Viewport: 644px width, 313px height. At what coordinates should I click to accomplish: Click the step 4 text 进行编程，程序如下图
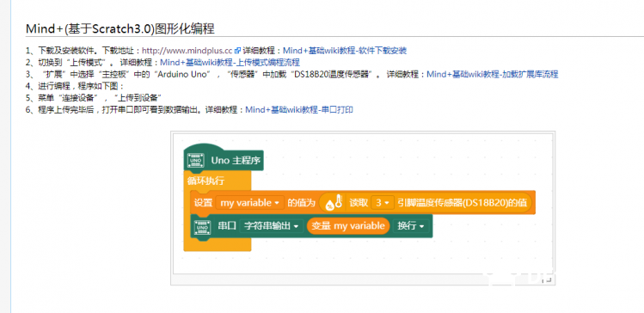tap(81, 86)
